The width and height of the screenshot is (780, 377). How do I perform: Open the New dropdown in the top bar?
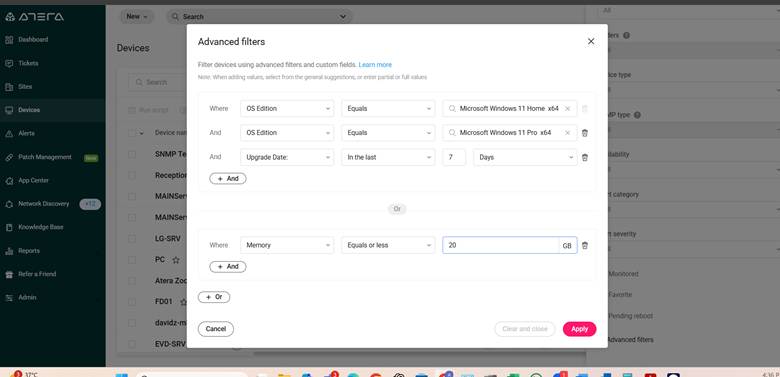(x=137, y=16)
